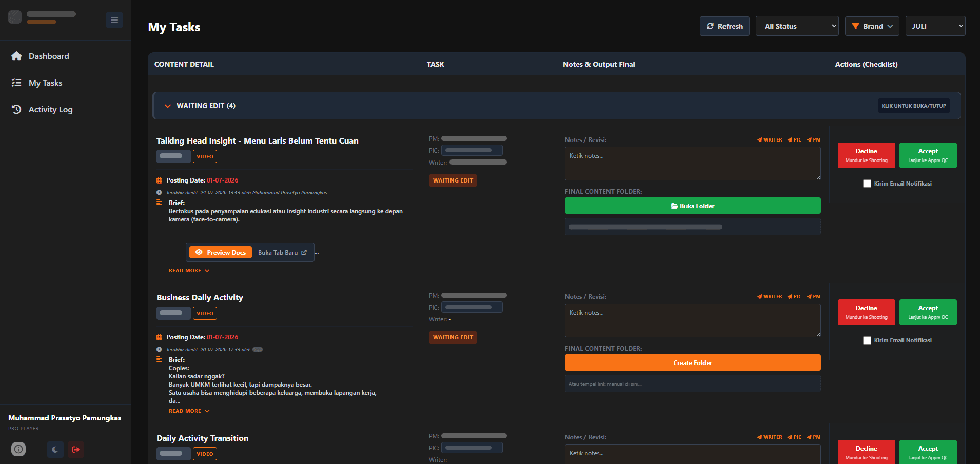Viewport: 980px width, 464px height.
Task: Open PIC selector for Talking Head Insight
Action: 472,150
